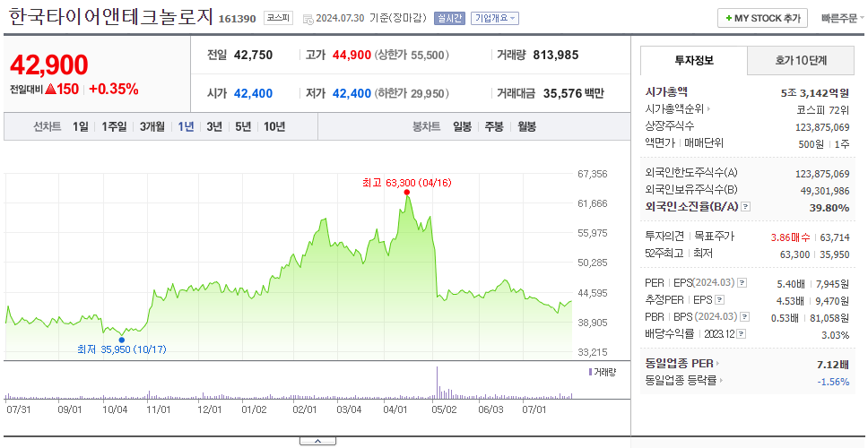Click the current price 42,900
Screen dimensions: 868x448
(x=49, y=65)
